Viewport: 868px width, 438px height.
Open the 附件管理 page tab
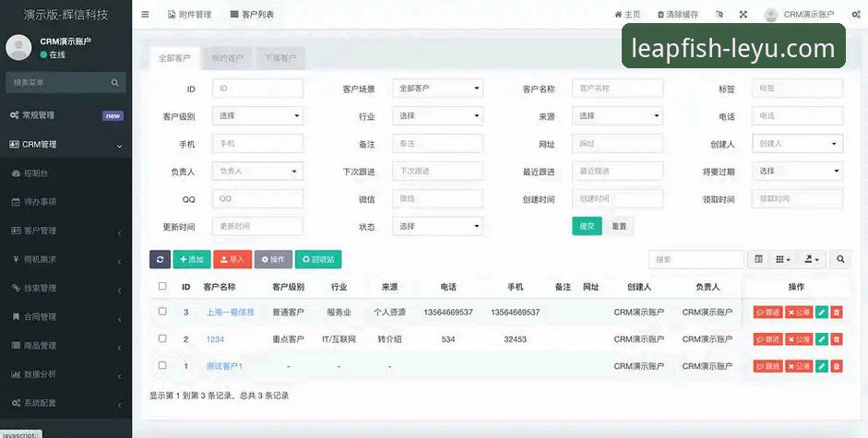click(189, 15)
